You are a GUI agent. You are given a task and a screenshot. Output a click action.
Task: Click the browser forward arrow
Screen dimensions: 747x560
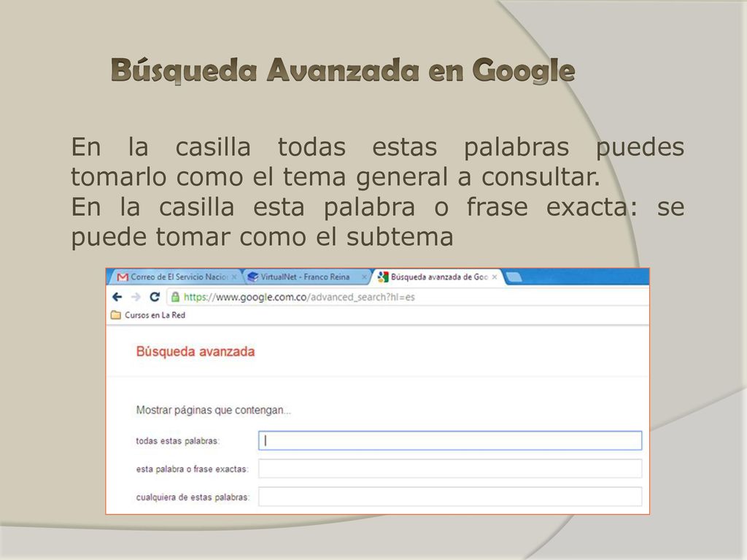[136, 297]
